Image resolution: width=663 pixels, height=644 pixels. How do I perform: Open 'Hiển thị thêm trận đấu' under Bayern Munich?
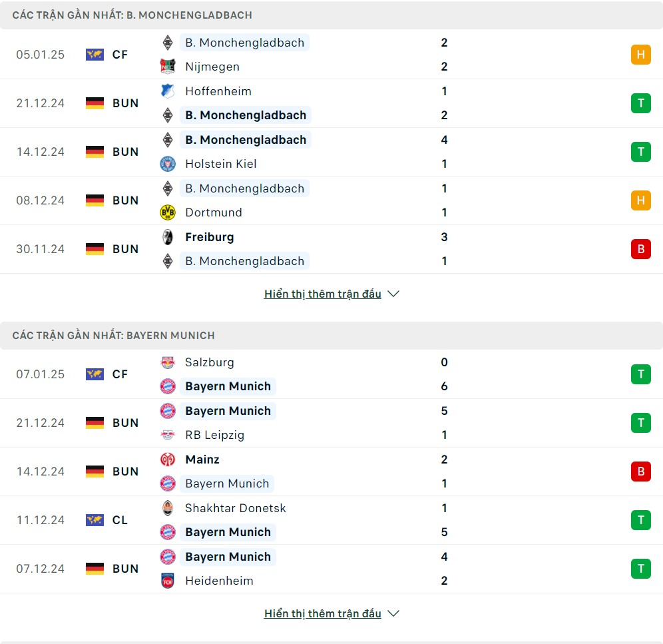[x=323, y=613]
